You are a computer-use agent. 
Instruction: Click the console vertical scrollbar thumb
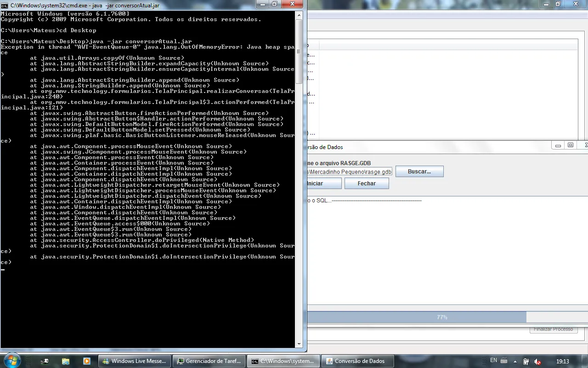(x=299, y=51)
